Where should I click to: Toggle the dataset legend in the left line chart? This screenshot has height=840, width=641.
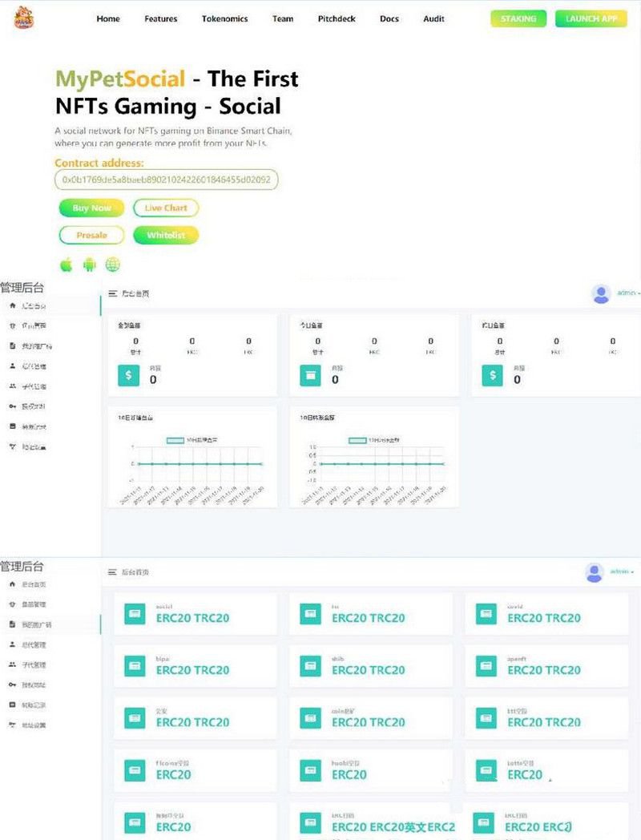175,440
